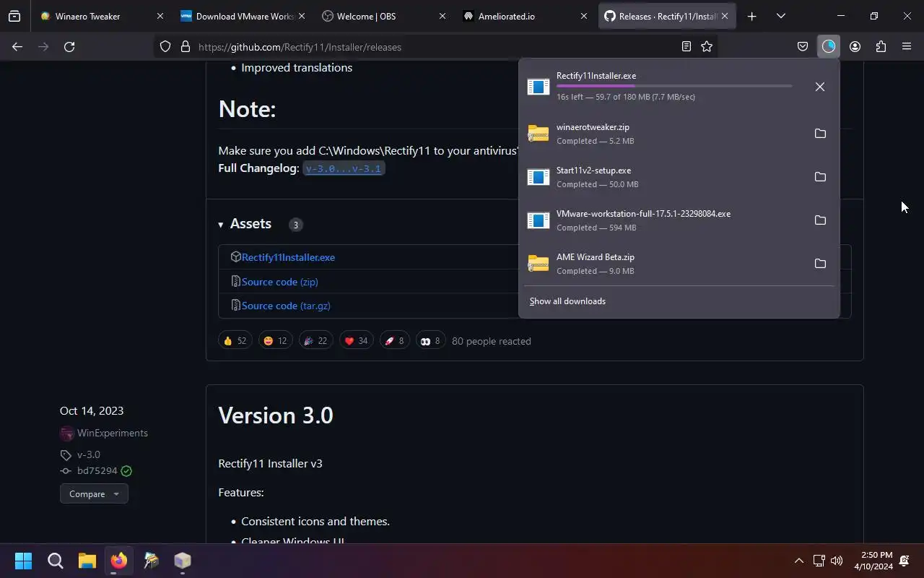Show AME Wizard Beta.zip in folder

pos(820,264)
